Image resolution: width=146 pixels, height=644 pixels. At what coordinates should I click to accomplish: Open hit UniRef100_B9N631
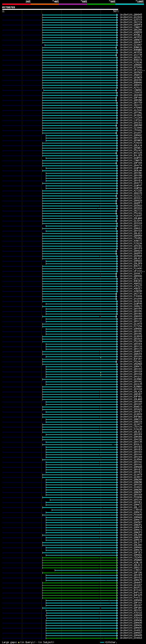(x=131, y=47)
